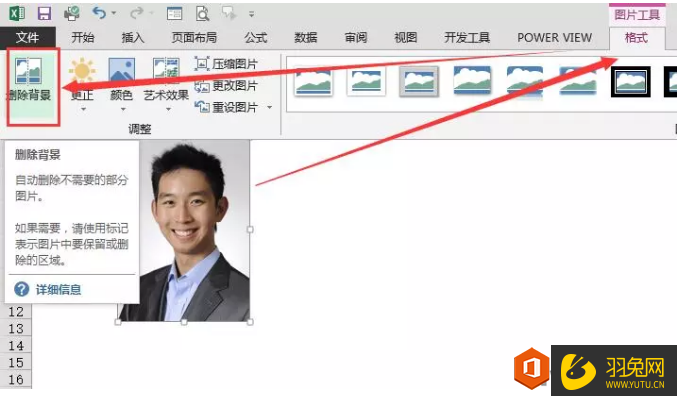Click the print preview magnifier icon
Screen dimensions: 677x396
(x=202, y=13)
